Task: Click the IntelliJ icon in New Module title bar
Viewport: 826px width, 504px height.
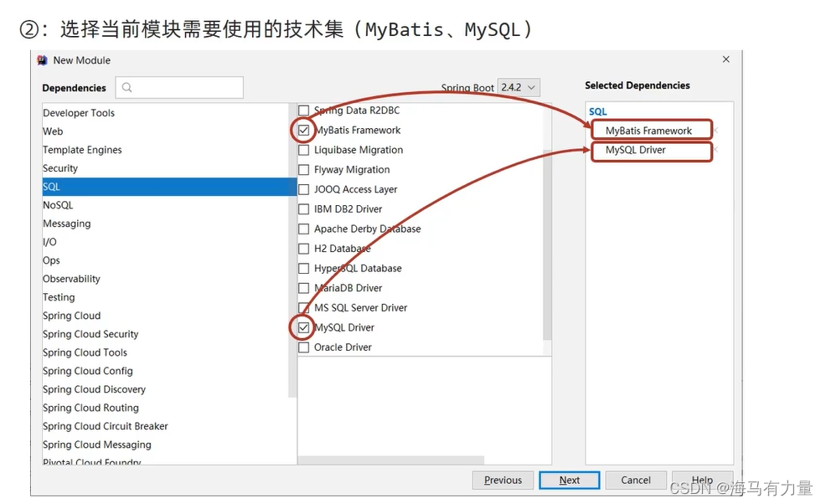Action: tap(42, 60)
